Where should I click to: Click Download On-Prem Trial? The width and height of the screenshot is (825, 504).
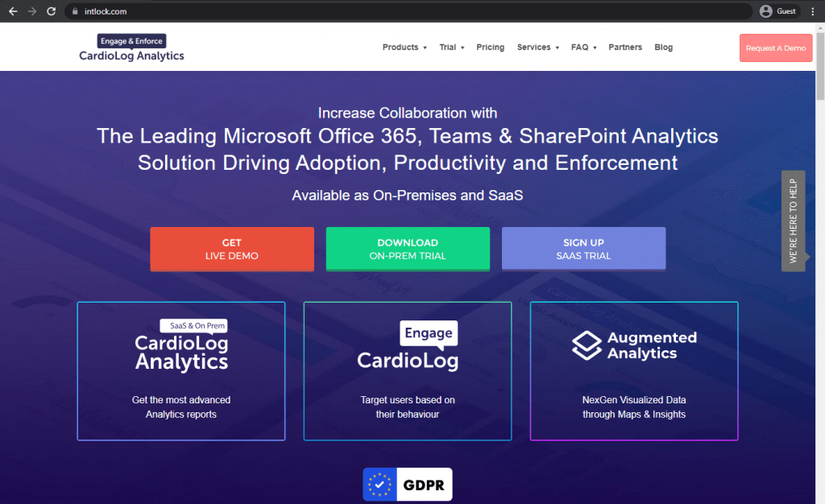tap(407, 249)
